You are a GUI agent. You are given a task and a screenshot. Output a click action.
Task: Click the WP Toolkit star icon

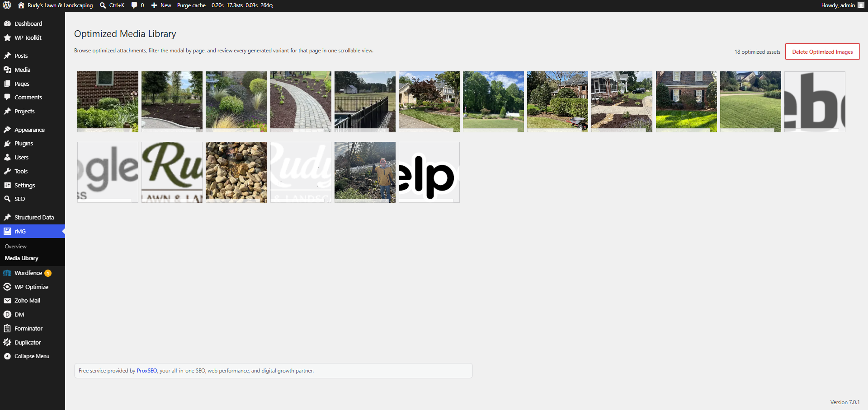7,37
